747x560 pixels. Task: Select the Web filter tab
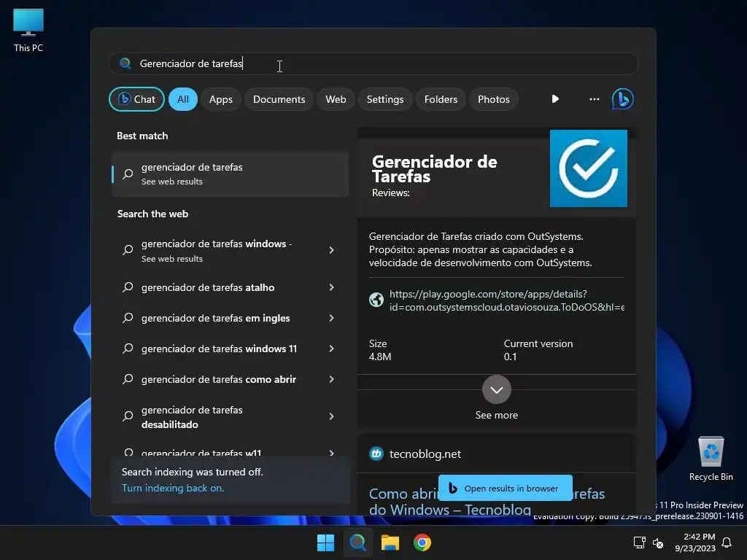click(336, 99)
